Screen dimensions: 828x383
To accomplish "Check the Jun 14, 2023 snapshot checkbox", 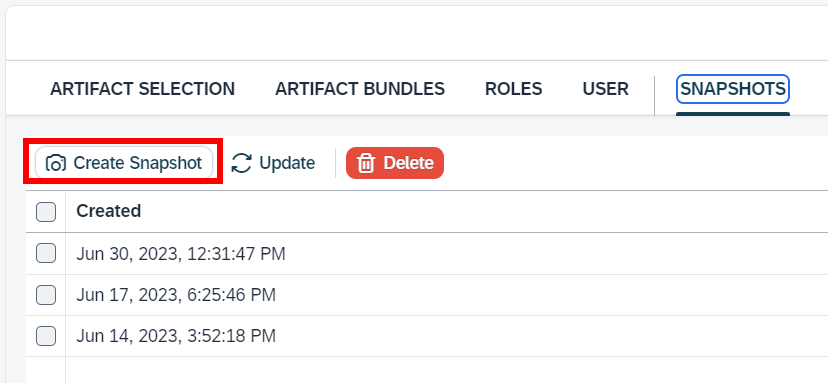I will click(46, 335).
